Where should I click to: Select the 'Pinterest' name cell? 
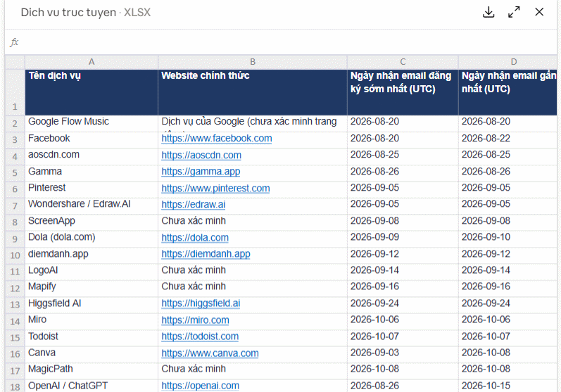[92, 189]
